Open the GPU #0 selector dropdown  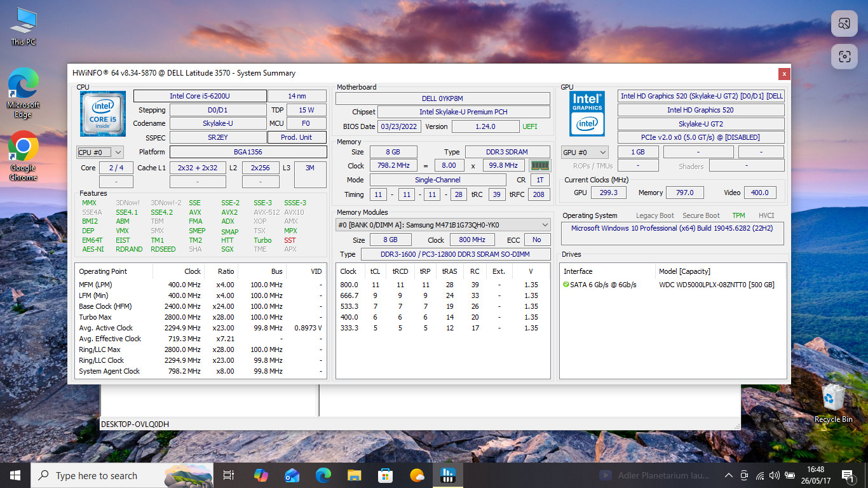click(x=585, y=152)
